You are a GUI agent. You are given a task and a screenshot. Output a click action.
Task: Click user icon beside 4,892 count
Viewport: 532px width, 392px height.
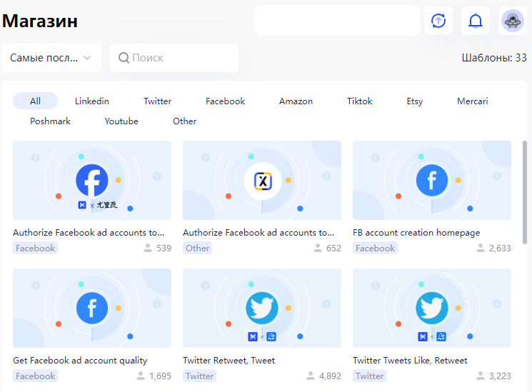[x=311, y=376]
